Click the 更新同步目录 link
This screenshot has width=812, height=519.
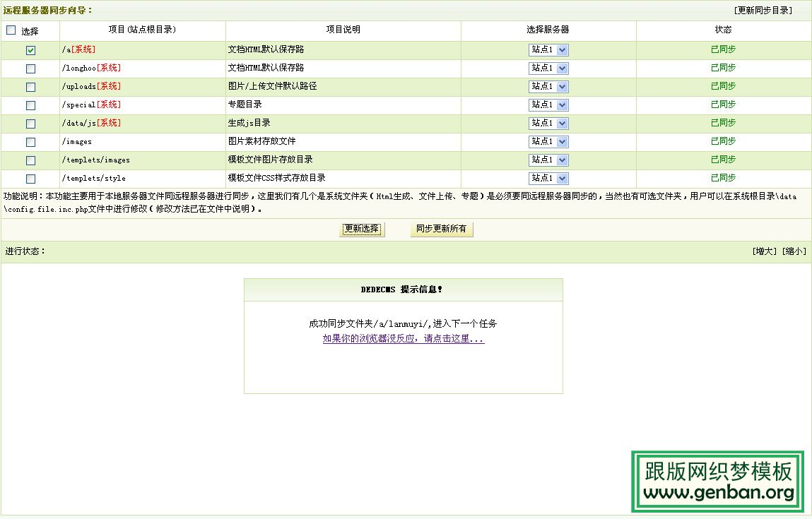(763, 11)
